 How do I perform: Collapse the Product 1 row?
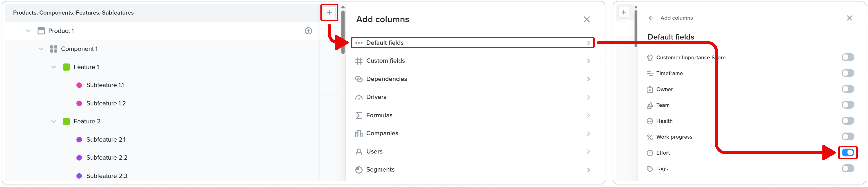tap(28, 31)
